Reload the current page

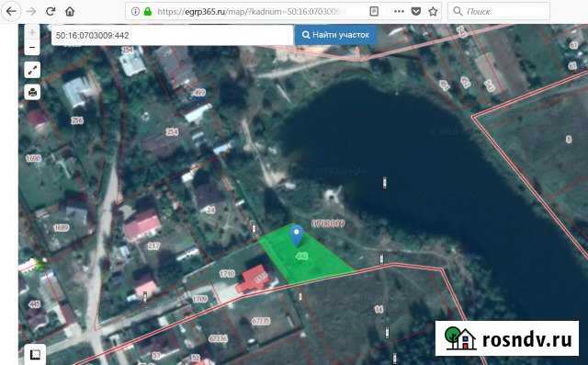coord(51,11)
